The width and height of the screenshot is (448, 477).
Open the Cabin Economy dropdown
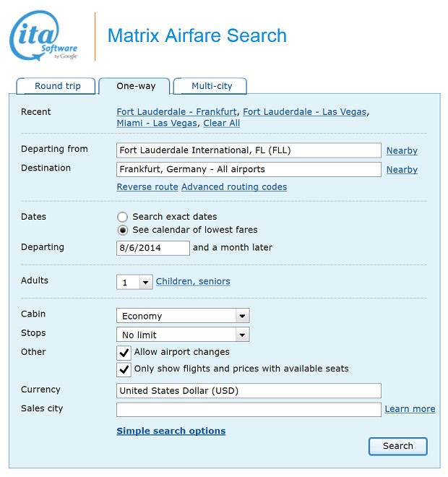[183, 315]
